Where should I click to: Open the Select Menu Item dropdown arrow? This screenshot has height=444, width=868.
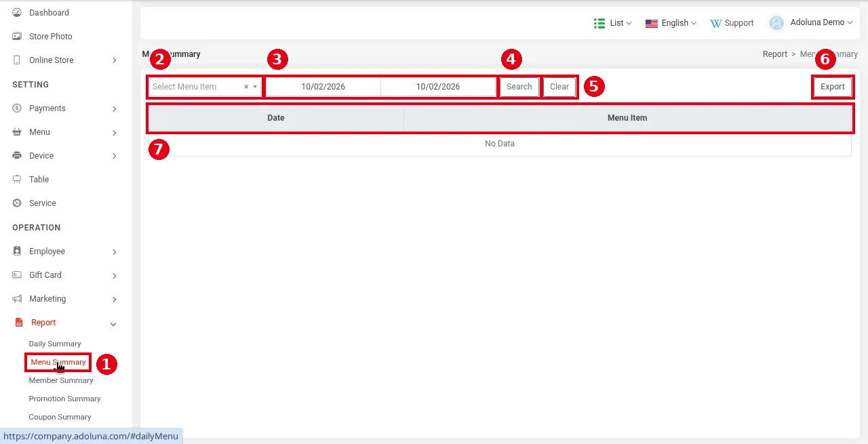pos(255,87)
